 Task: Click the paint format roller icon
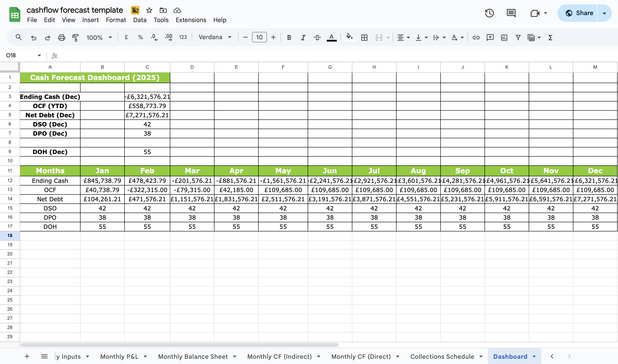tap(75, 38)
